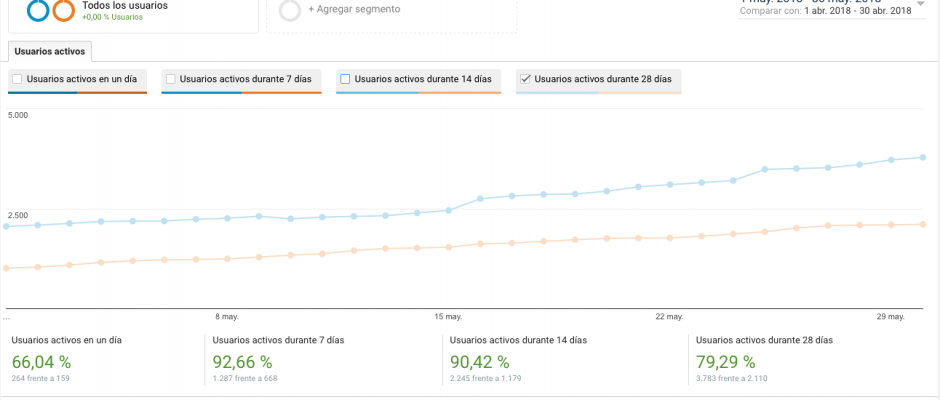Click the 79,29 % metric value
The height and width of the screenshot is (400, 940).
tap(725, 362)
